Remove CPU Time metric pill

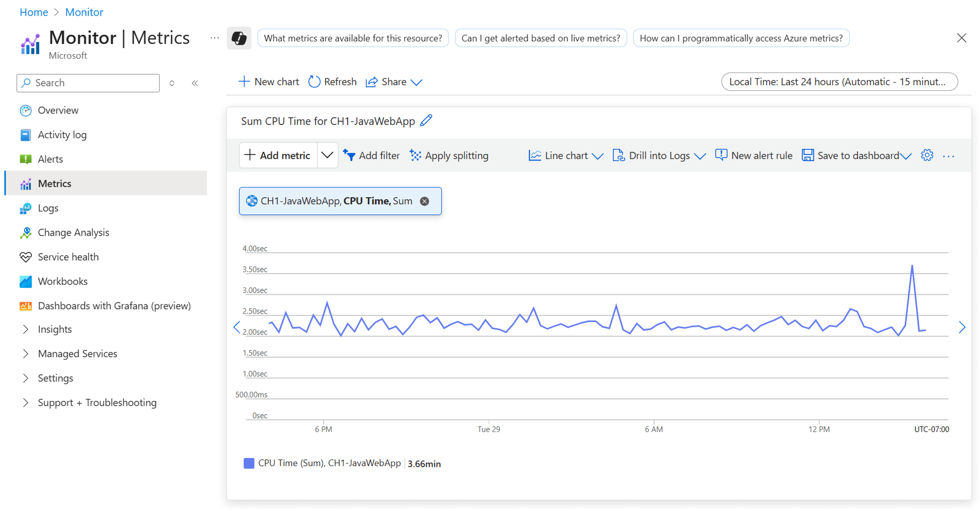pos(424,201)
